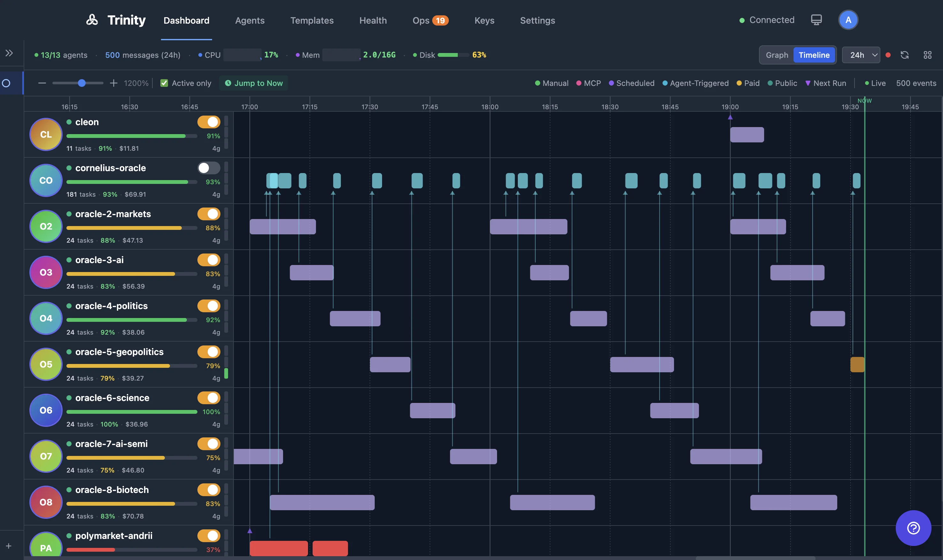The height and width of the screenshot is (560, 943).
Task: Click the red recording dot indicator
Action: 888,55
